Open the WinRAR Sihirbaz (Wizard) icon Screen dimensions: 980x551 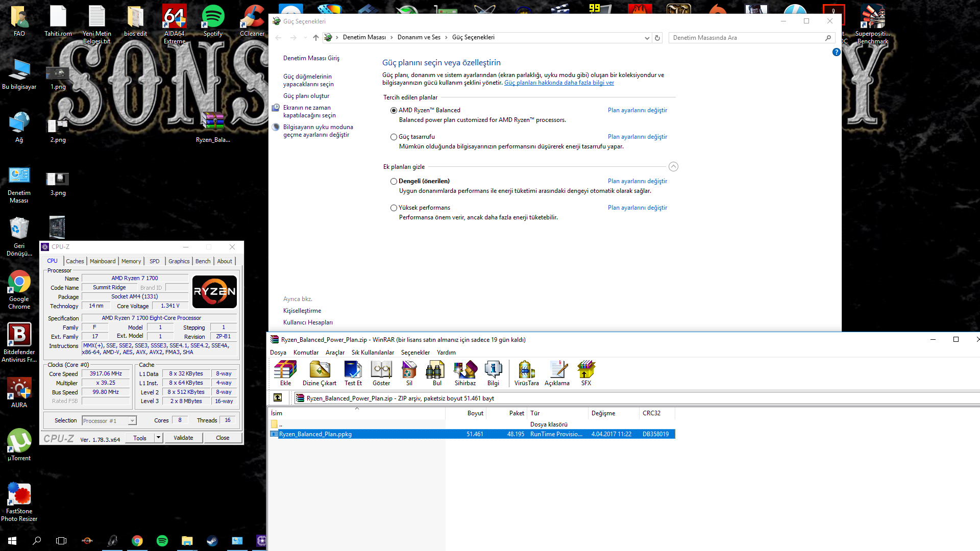click(465, 373)
